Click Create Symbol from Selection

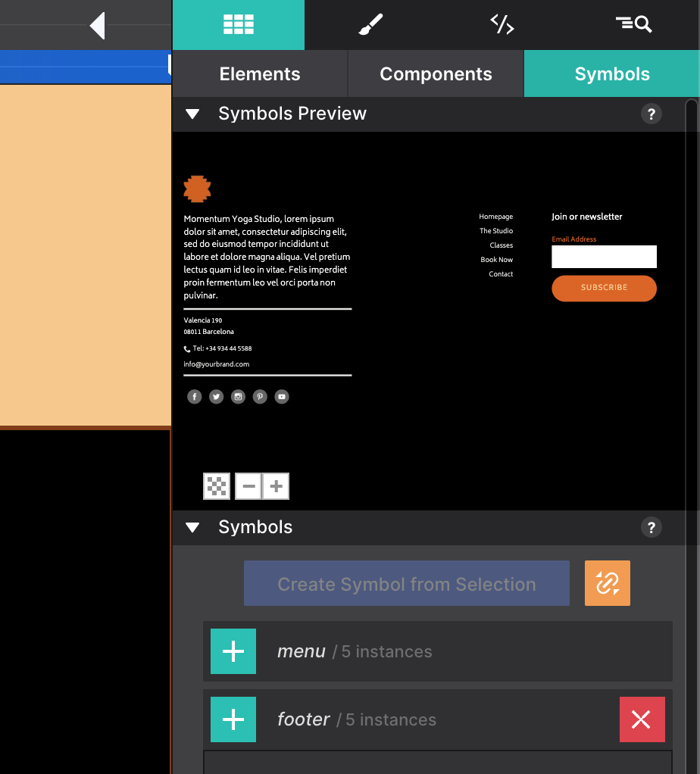pyautogui.click(x=406, y=583)
